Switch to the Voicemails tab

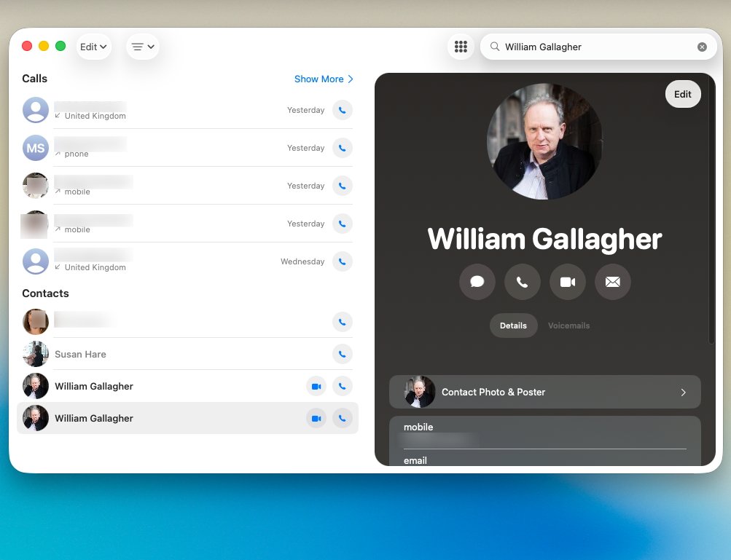point(568,326)
